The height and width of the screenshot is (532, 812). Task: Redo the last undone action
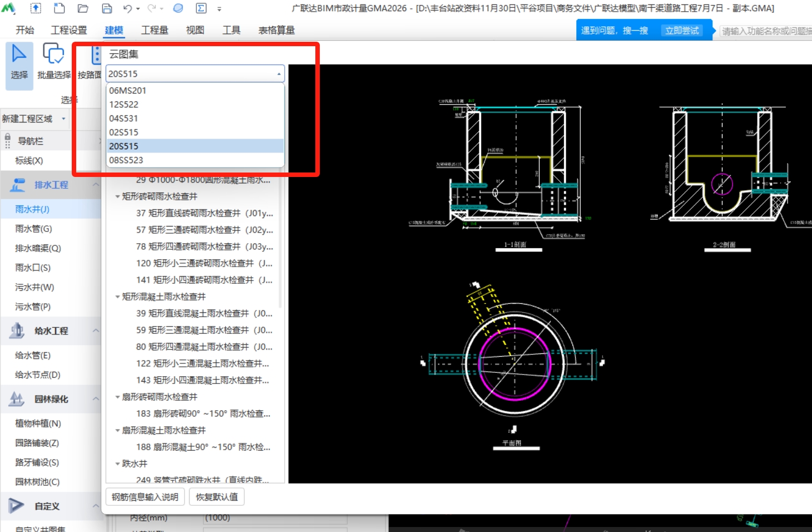point(152,8)
